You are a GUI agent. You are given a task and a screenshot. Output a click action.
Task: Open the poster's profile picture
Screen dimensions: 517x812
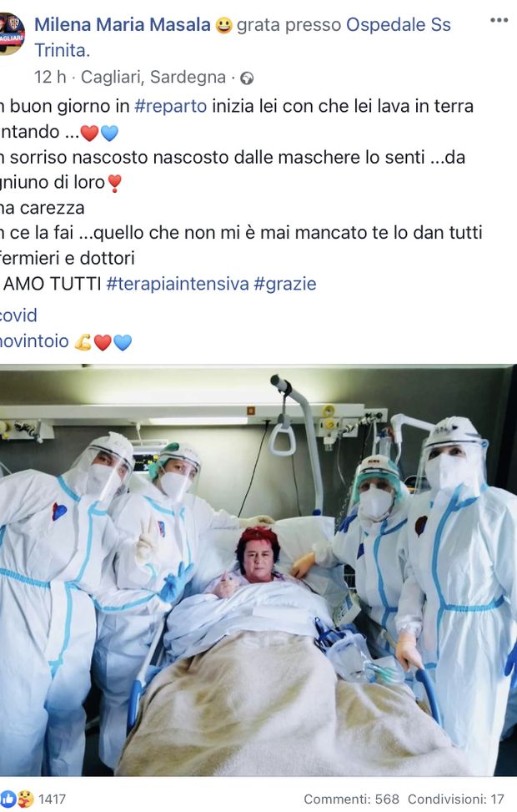point(12,33)
